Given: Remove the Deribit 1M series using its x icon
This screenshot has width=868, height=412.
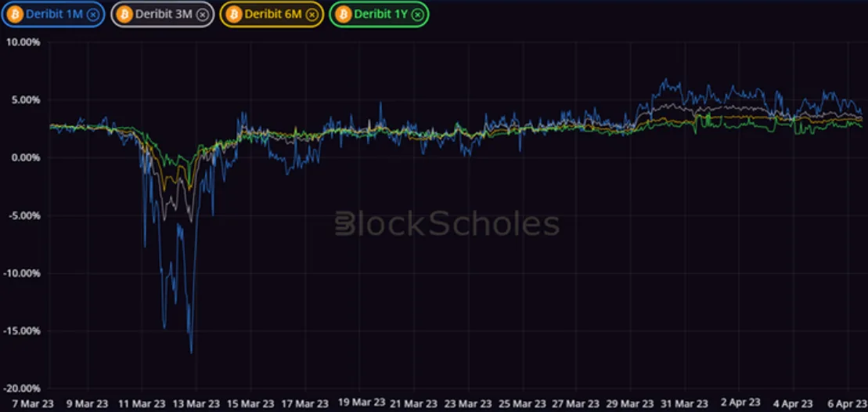Looking at the screenshot, I should [x=94, y=15].
